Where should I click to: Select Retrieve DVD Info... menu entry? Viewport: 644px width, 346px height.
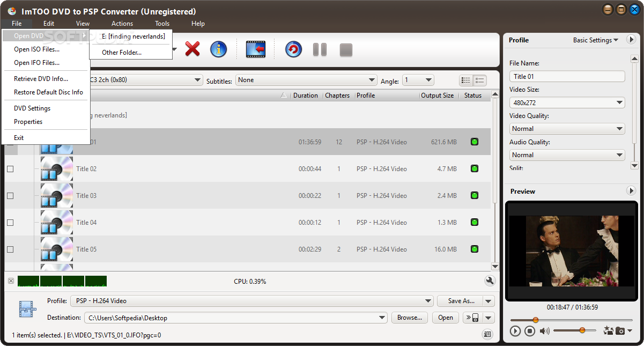[46, 79]
